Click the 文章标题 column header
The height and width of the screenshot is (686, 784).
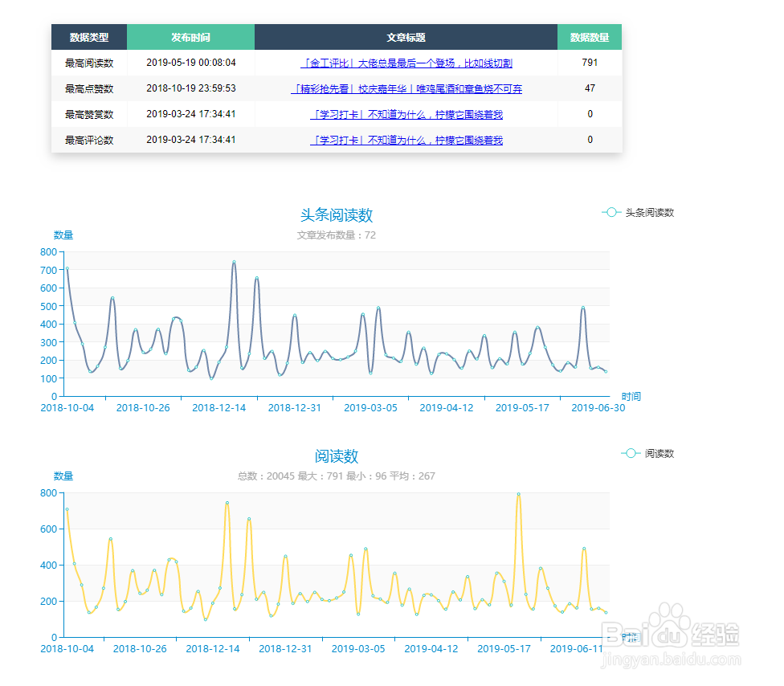(x=406, y=37)
